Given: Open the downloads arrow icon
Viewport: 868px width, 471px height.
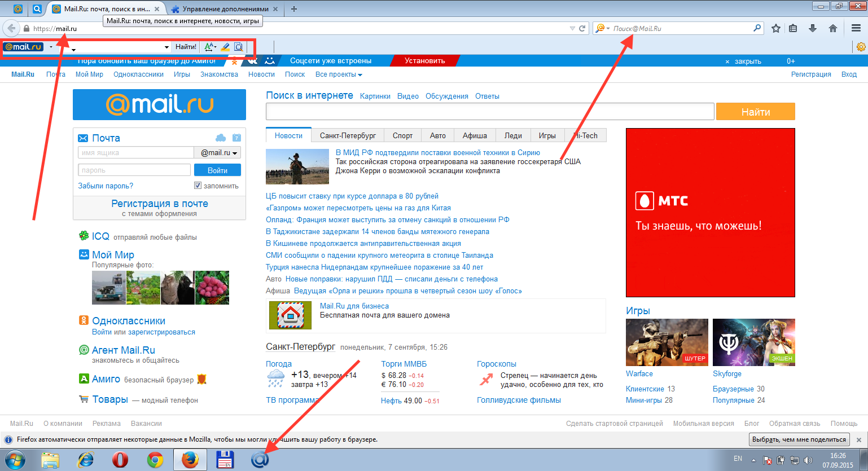Looking at the screenshot, I should coord(813,28).
